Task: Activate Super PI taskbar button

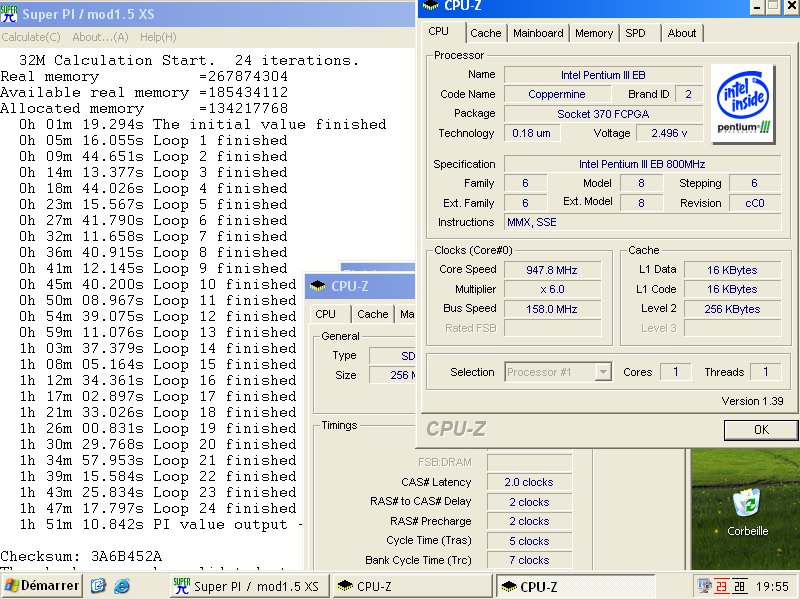Action: (249, 586)
